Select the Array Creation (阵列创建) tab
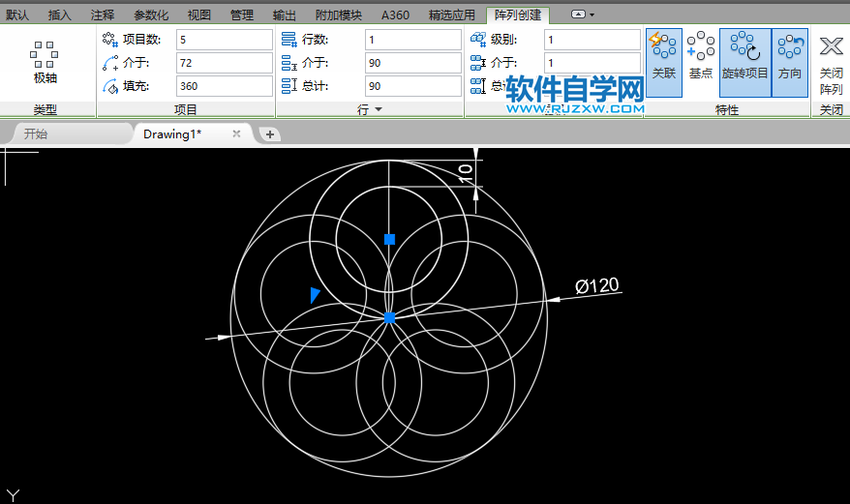 click(x=518, y=15)
